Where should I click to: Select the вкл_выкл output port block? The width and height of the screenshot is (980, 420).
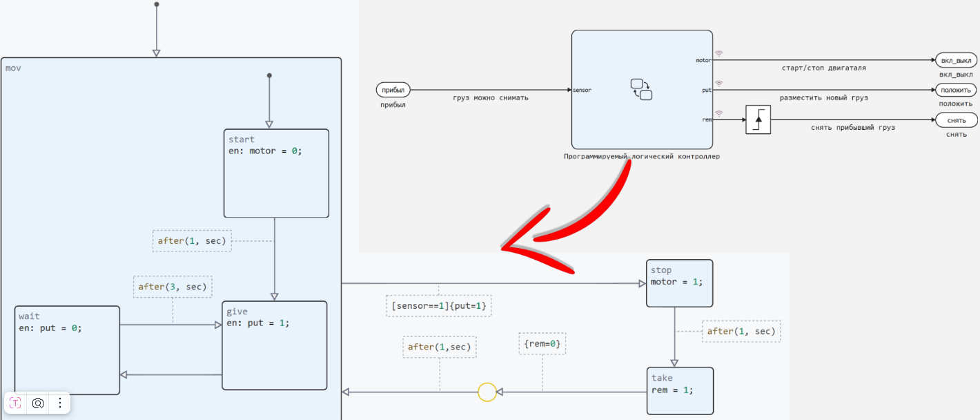(956, 60)
